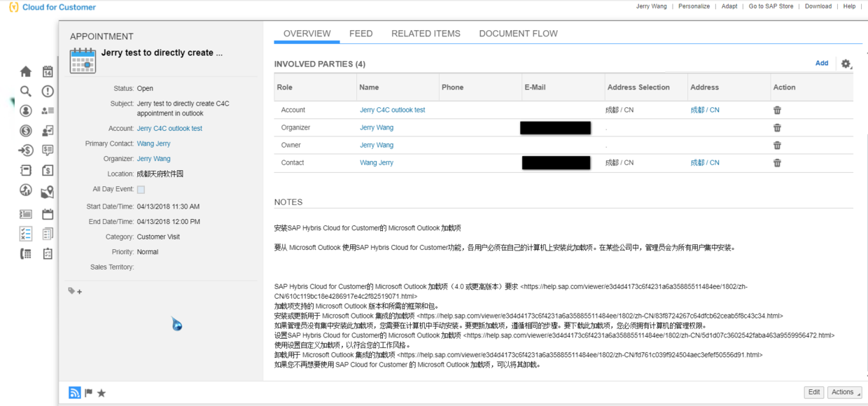Open the Download menu
Screen dimensions: 868x406
(818, 6)
